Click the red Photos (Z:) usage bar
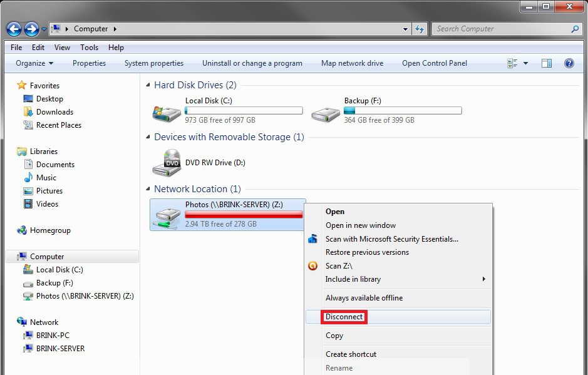 click(x=244, y=215)
